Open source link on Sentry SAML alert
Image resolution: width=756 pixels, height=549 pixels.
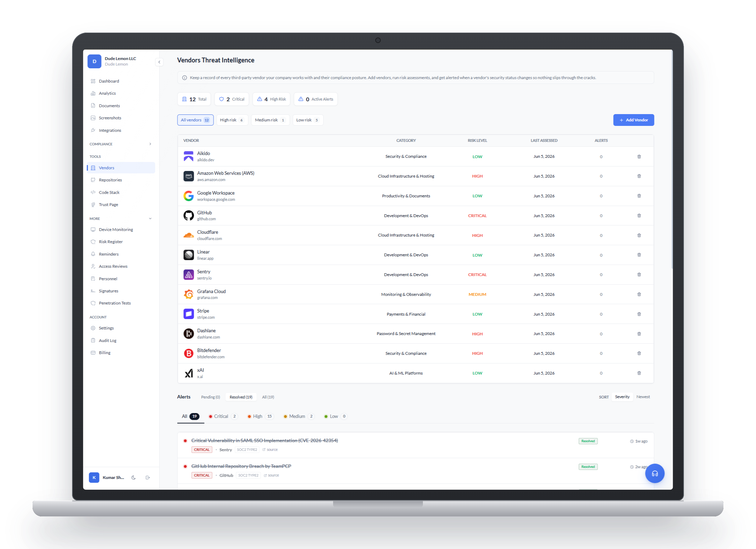tap(270, 449)
